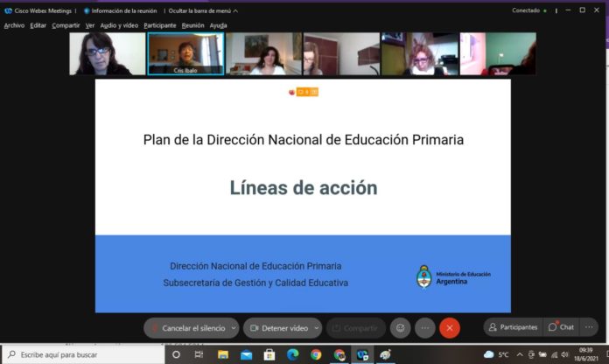Open Mail app from taskbar

(x=246, y=354)
